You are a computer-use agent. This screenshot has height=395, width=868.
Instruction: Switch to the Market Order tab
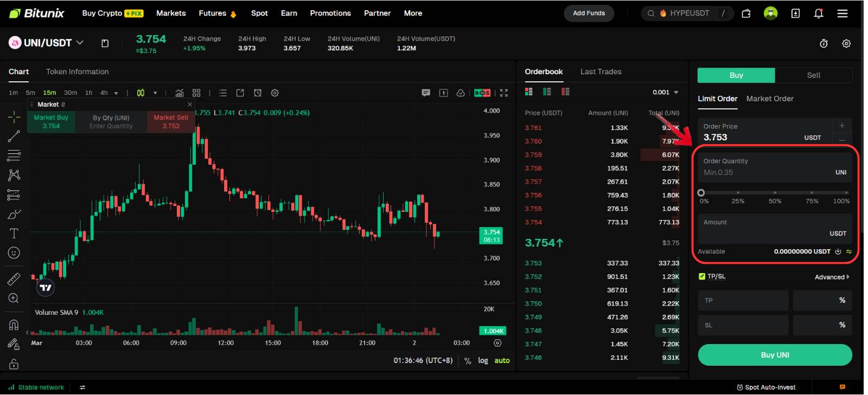[770, 99]
